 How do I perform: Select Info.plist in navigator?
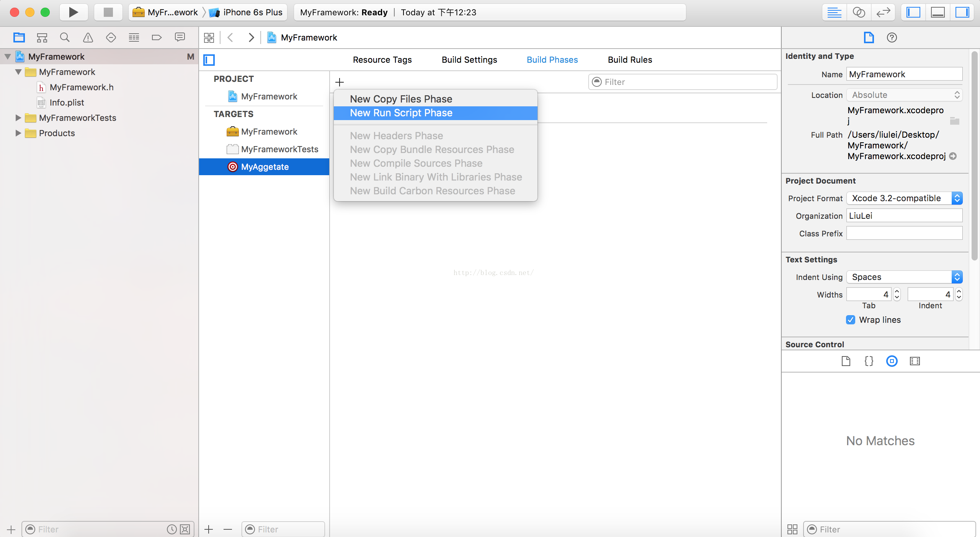(67, 103)
